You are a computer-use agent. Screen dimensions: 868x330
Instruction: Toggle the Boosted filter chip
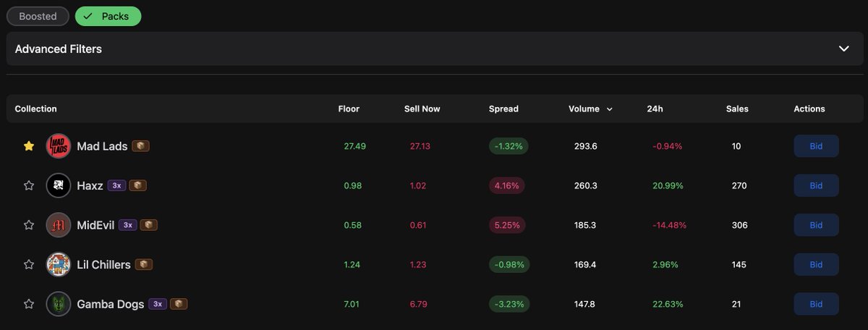click(x=38, y=16)
